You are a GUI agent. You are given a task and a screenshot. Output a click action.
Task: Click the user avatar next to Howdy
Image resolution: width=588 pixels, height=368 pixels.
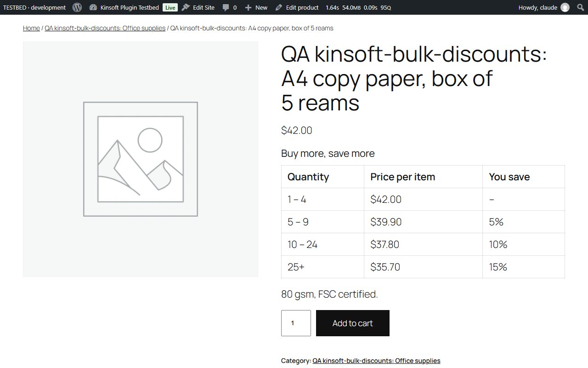(x=565, y=7)
